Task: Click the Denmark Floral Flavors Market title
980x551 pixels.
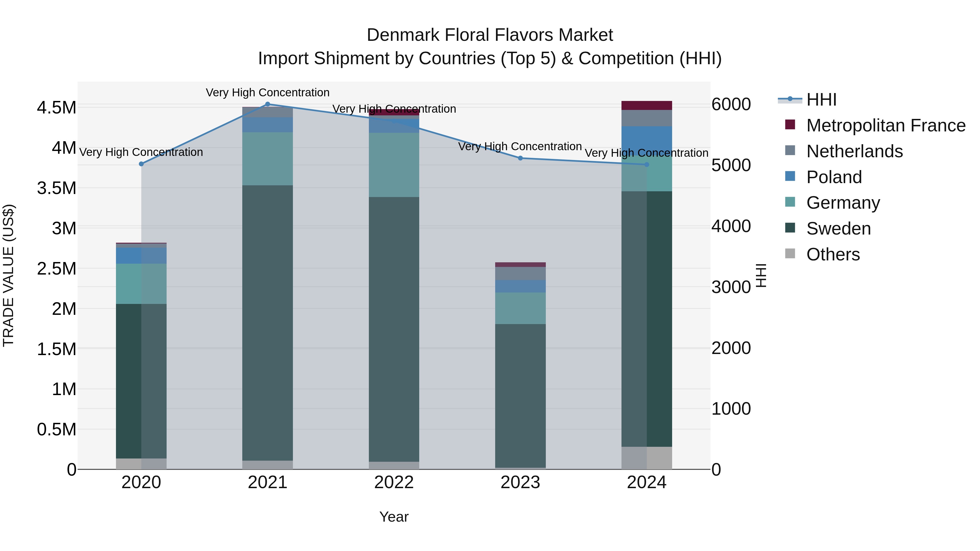Action: [x=490, y=35]
